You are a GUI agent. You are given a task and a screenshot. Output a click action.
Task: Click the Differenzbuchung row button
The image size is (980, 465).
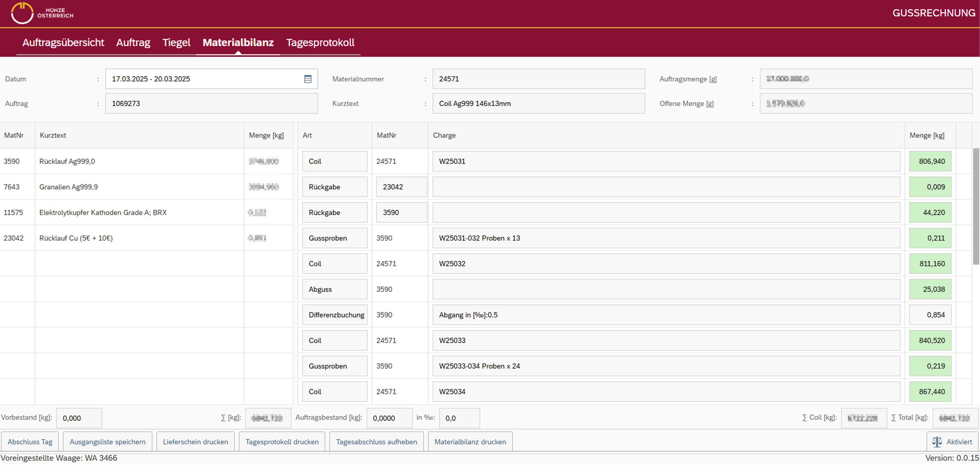tap(334, 315)
